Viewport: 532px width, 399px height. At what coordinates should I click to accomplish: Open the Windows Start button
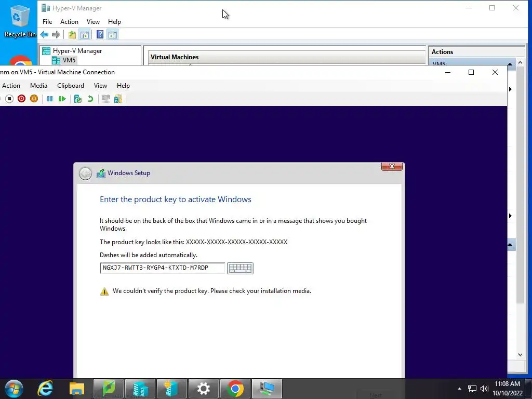point(14,389)
